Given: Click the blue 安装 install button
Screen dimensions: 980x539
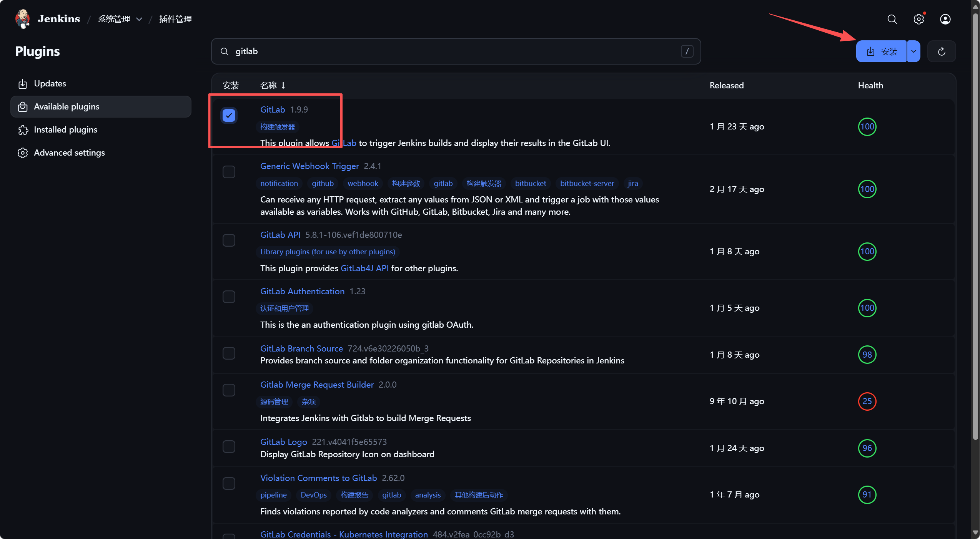Looking at the screenshot, I should click(881, 51).
